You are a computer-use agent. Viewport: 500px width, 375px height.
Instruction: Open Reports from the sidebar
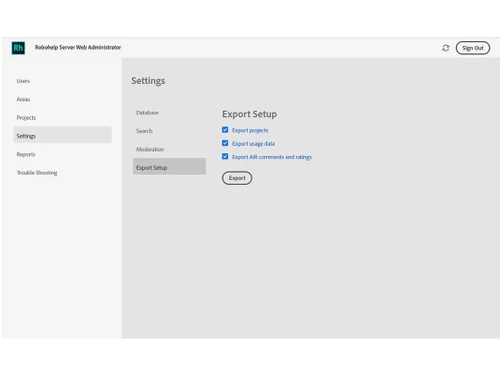pyautogui.click(x=26, y=154)
